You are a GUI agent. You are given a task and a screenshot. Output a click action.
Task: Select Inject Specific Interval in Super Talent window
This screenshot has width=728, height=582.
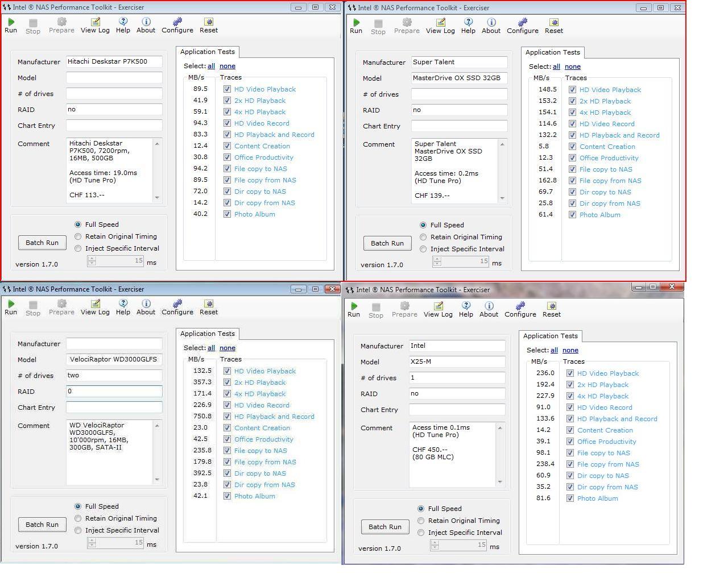(x=423, y=249)
